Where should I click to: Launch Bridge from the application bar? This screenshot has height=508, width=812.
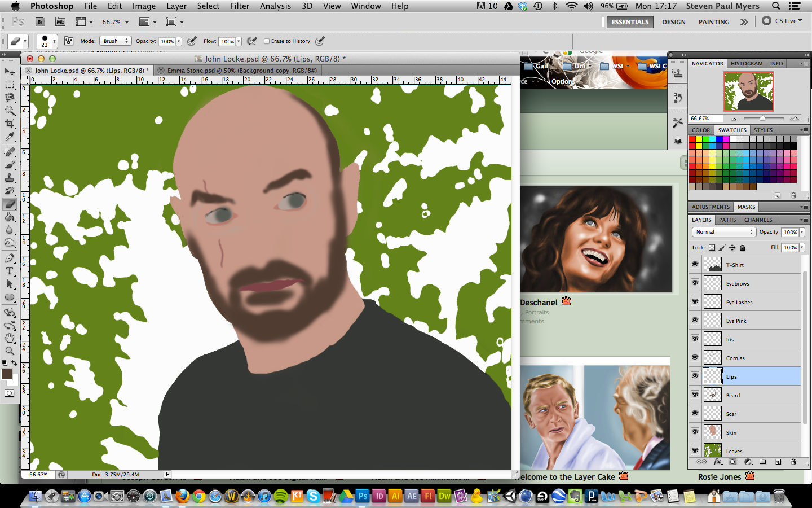click(x=40, y=22)
